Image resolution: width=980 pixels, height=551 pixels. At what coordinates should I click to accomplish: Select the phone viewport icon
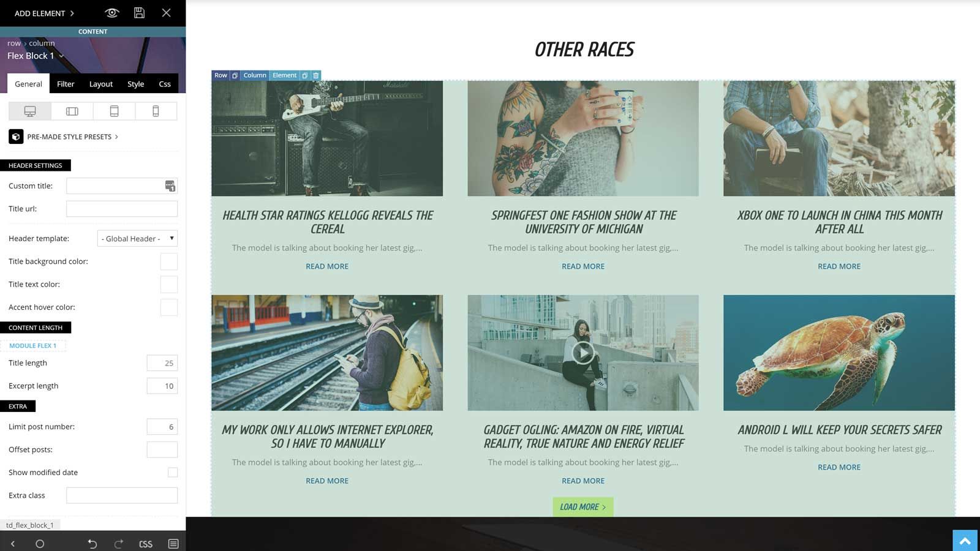click(x=156, y=111)
